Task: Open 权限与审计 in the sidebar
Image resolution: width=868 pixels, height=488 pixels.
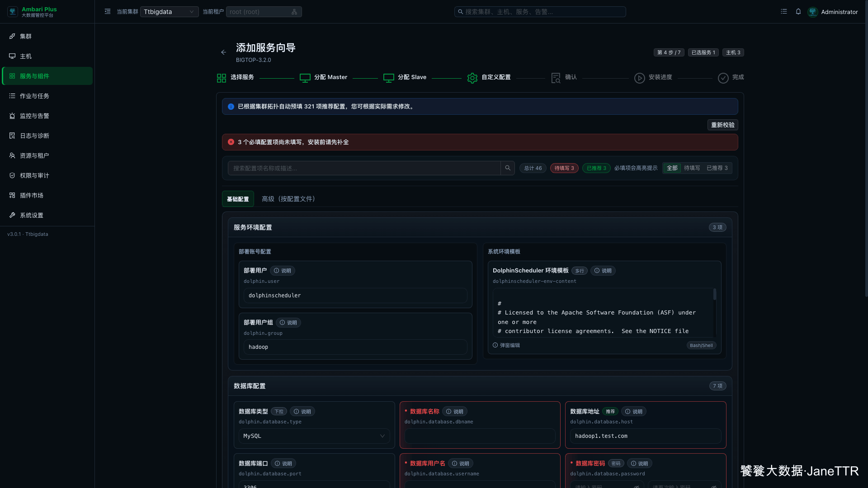Action: tap(47, 175)
